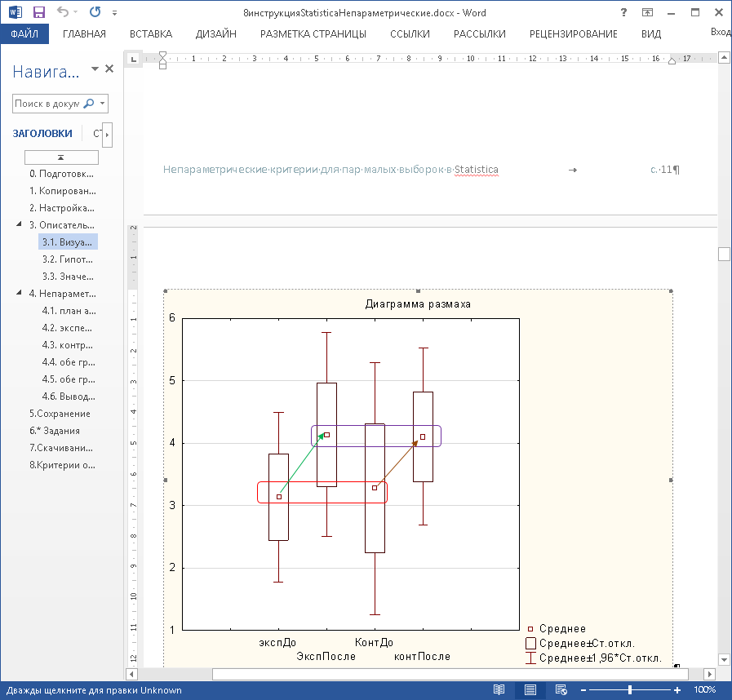Open the РЕЦЕНЗИРОВАНИЕ tab
This screenshot has height=700, width=732.
[x=573, y=34]
